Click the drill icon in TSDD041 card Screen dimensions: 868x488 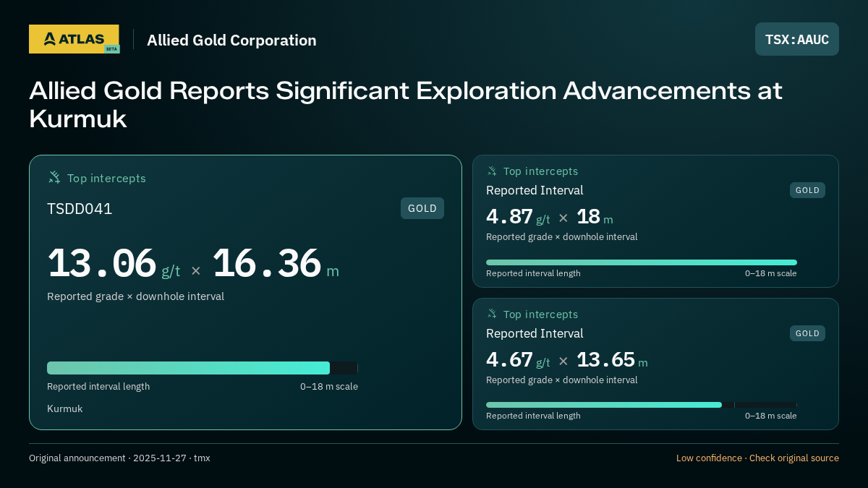[x=54, y=177]
